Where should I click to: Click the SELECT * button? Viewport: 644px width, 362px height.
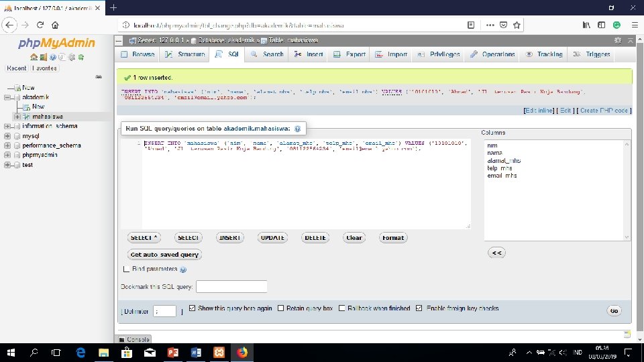[x=144, y=237]
